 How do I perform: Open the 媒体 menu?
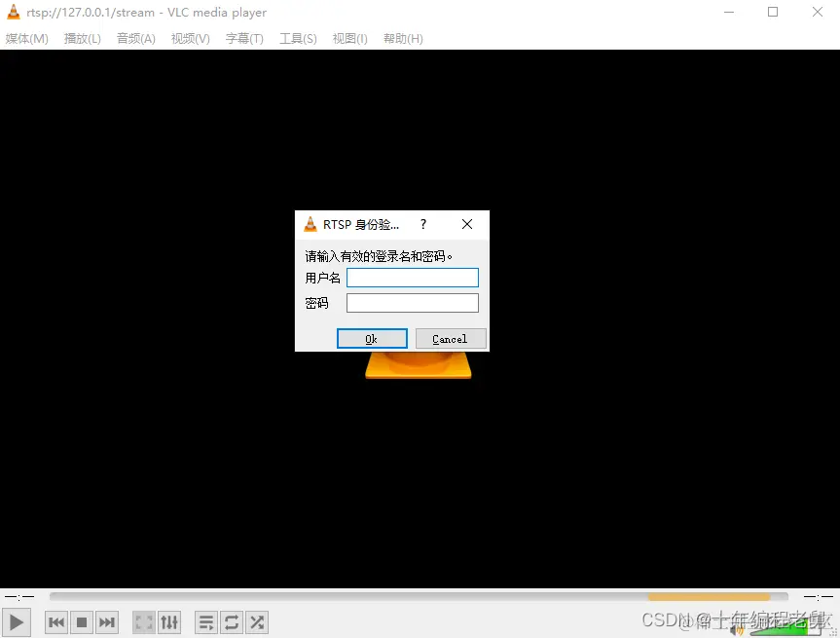point(26,38)
